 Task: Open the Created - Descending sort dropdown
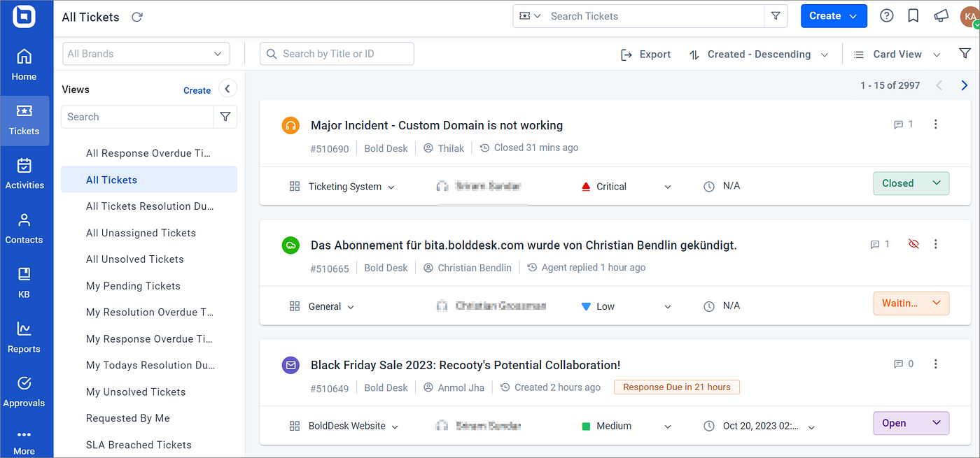759,54
